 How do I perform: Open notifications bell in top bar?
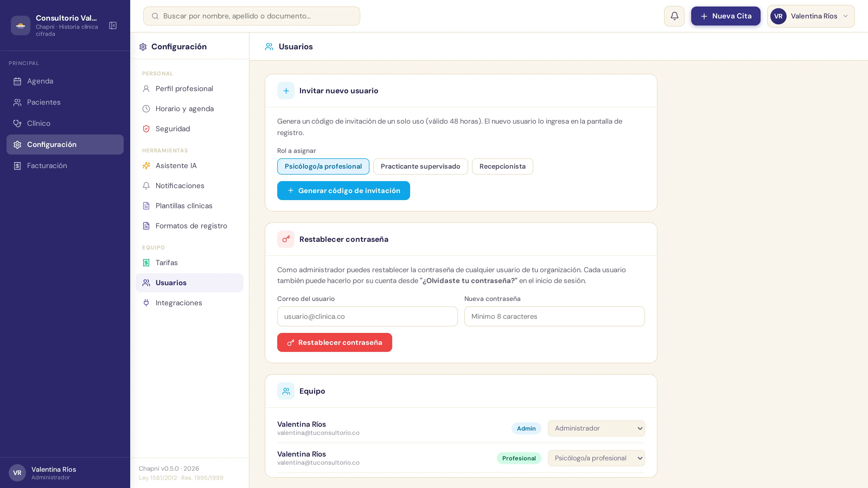674,16
